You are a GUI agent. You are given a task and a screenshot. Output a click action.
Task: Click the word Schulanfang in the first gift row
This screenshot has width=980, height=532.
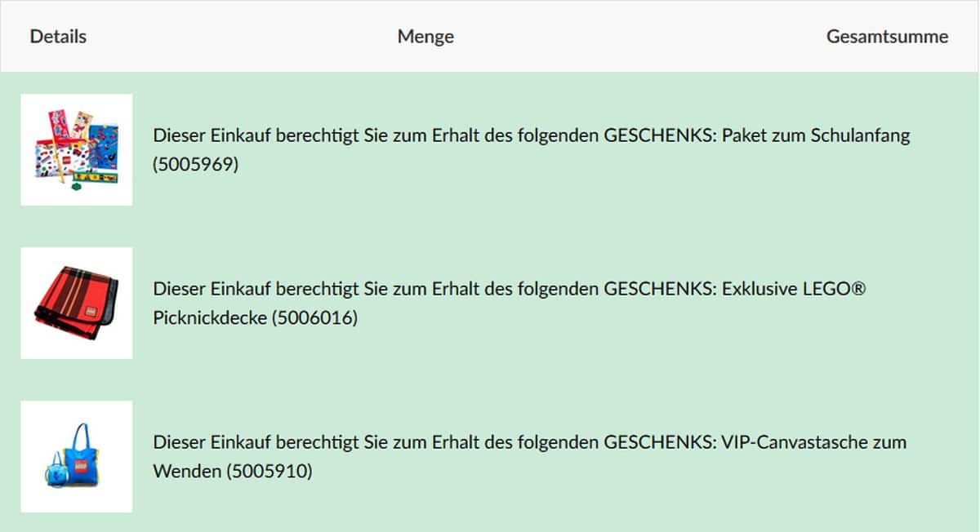pyautogui.click(x=860, y=135)
